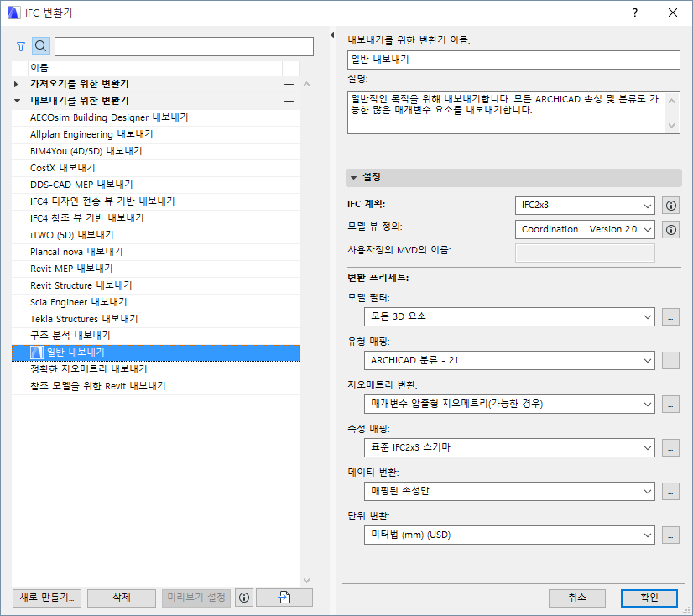Click the info icon beside IFC 계획

click(670, 205)
